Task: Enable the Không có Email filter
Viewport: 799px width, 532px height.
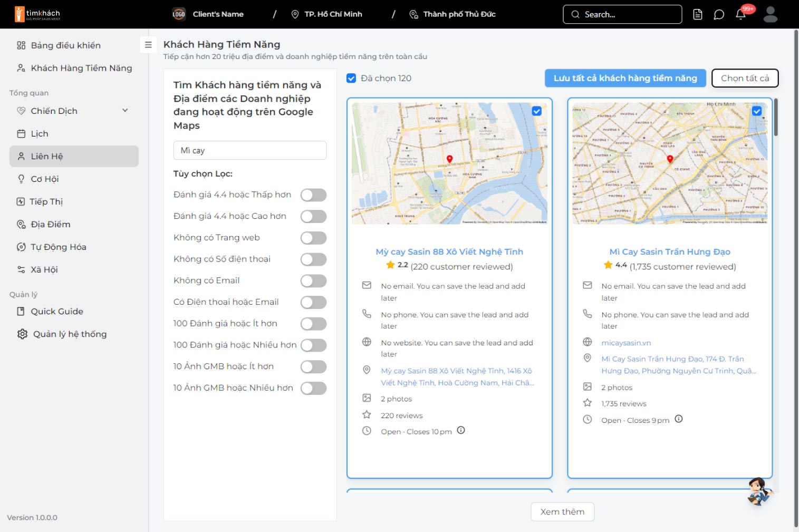Action: point(314,281)
